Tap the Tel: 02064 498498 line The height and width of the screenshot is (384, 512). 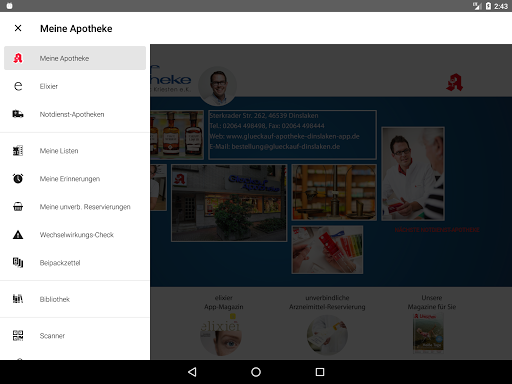pos(267,126)
